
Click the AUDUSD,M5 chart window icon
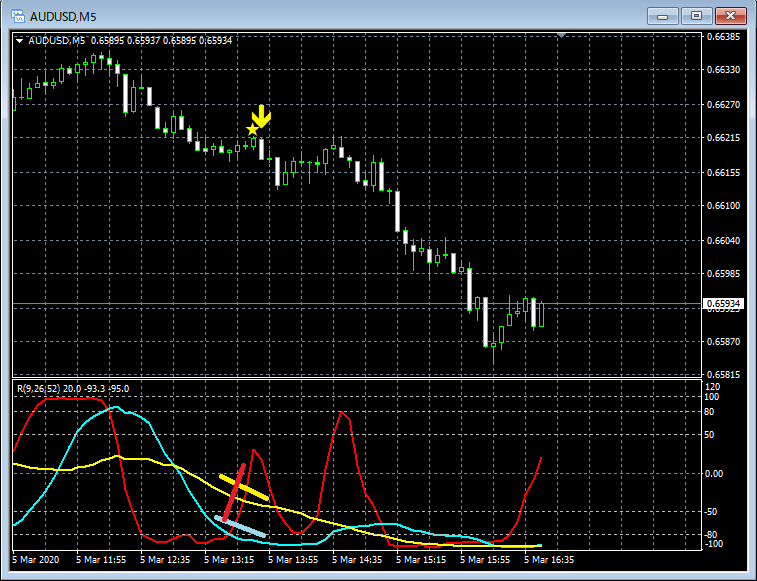coord(18,16)
